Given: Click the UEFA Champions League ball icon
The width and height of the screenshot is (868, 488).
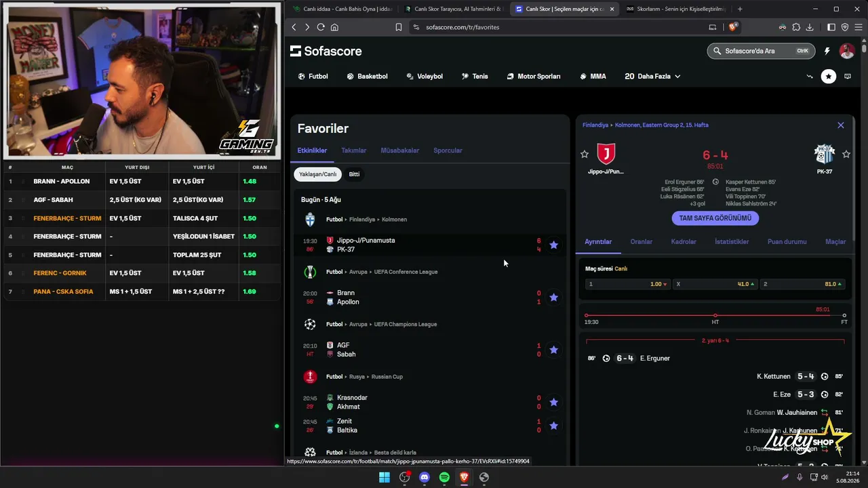Looking at the screenshot, I should (310, 324).
